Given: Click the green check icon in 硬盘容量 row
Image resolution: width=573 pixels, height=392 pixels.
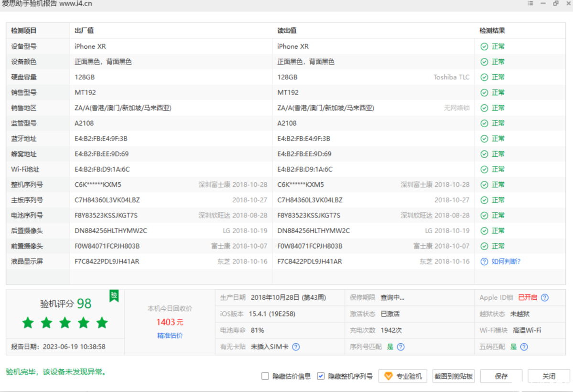Looking at the screenshot, I should tap(484, 77).
